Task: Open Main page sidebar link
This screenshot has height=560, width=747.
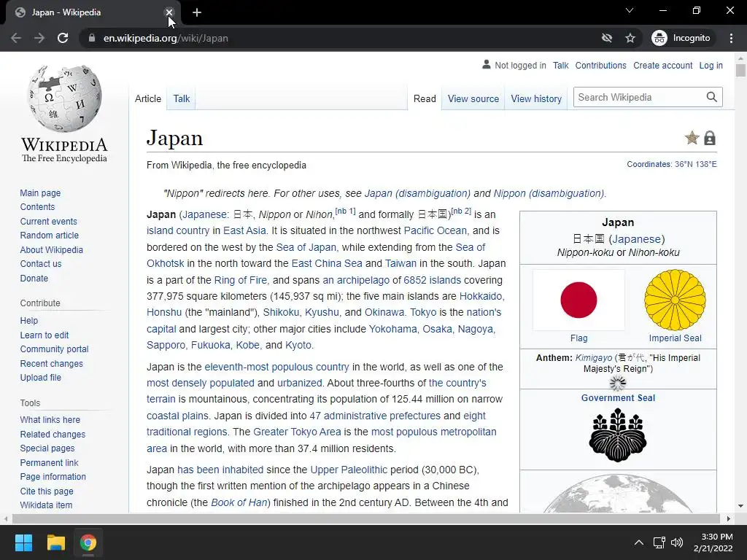Action: pyautogui.click(x=40, y=192)
